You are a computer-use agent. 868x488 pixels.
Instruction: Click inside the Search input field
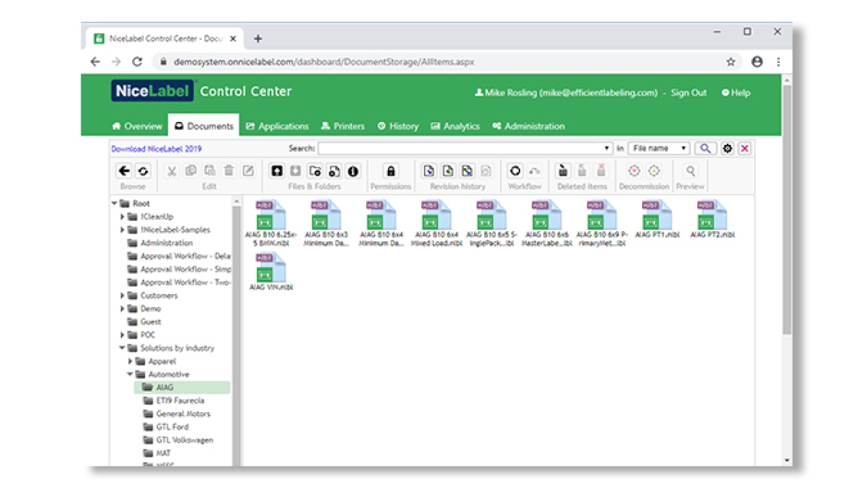coord(461,148)
